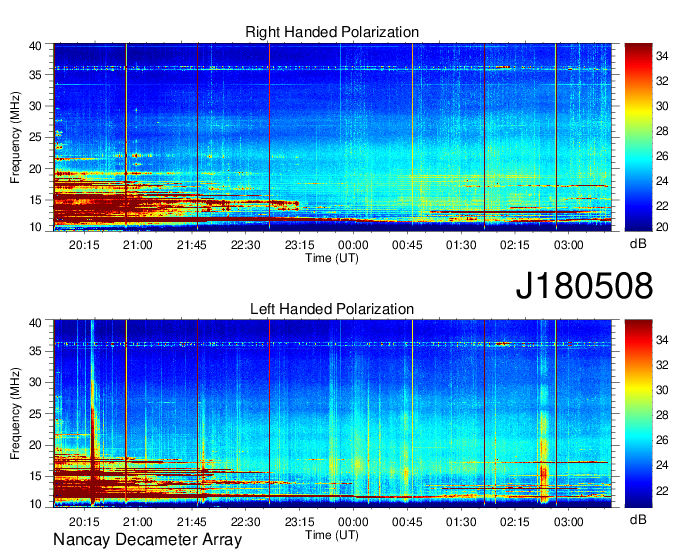Click the 21:45 time tick under Left Handed plot
The width and height of the screenshot is (680, 552).
pos(192,522)
